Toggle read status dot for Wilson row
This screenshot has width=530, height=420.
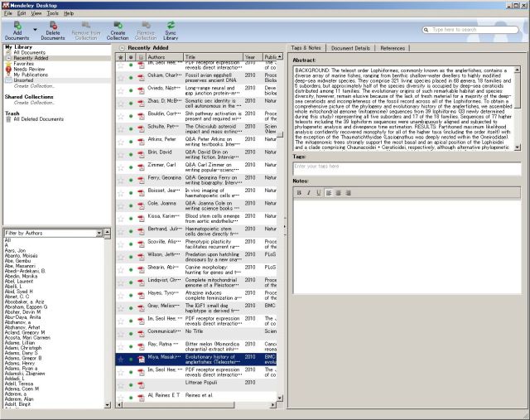coord(131,257)
